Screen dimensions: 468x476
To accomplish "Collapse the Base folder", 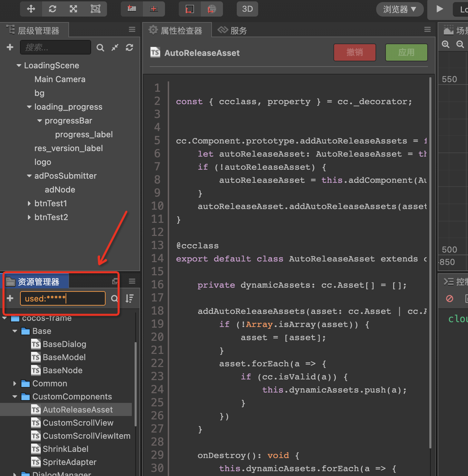I will 14,331.
